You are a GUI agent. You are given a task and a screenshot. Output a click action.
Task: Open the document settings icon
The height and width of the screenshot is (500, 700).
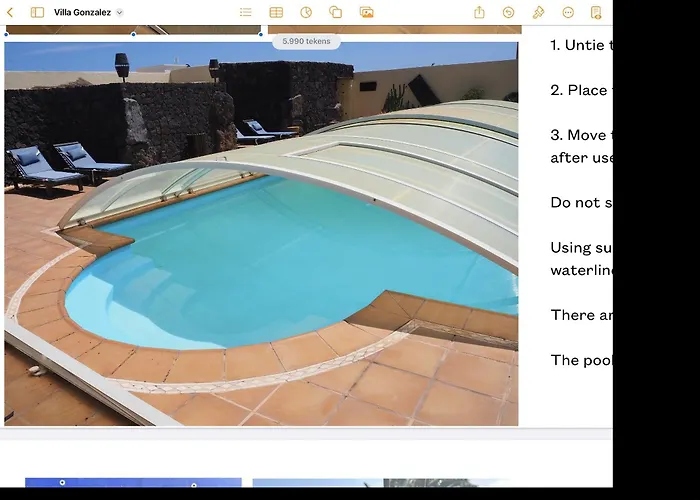(x=596, y=12)
